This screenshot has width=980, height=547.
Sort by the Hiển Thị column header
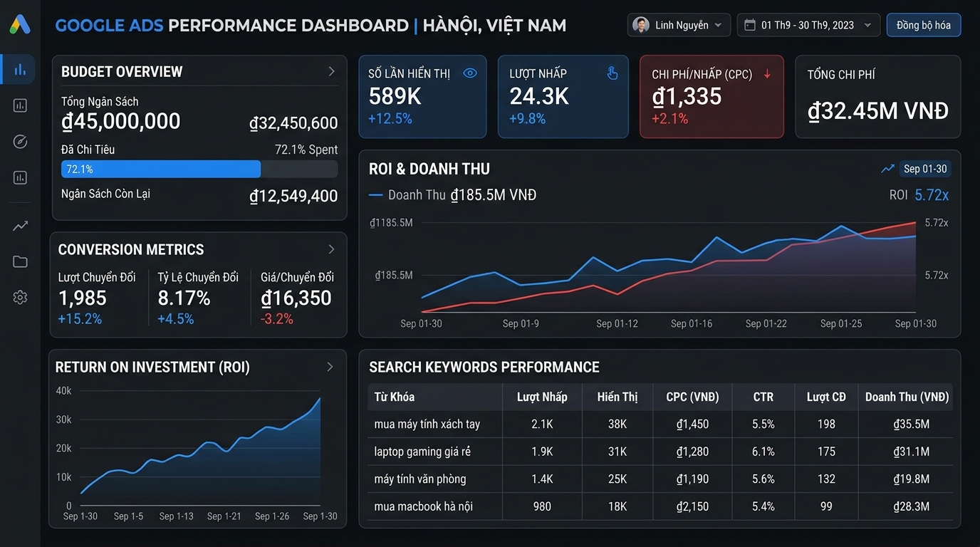(617, 397)
